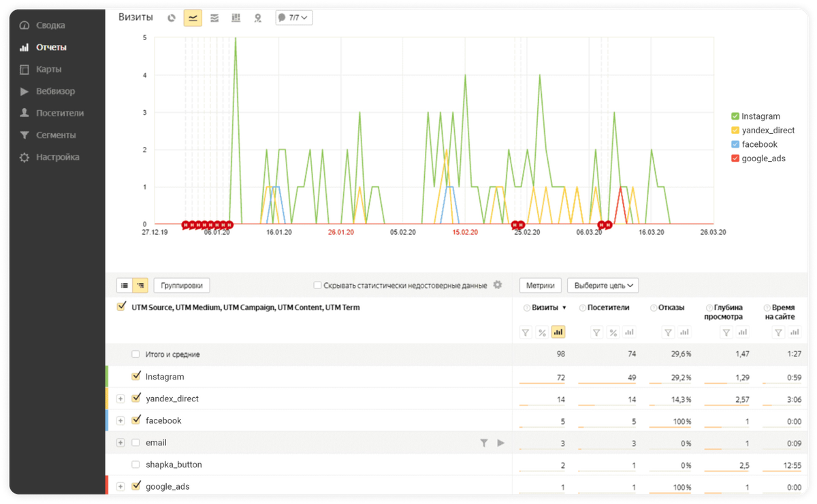Viewport: 817px width, 504px height.
Task: Toggle bar chart icon under Визиты column
Action: point(558,333)
